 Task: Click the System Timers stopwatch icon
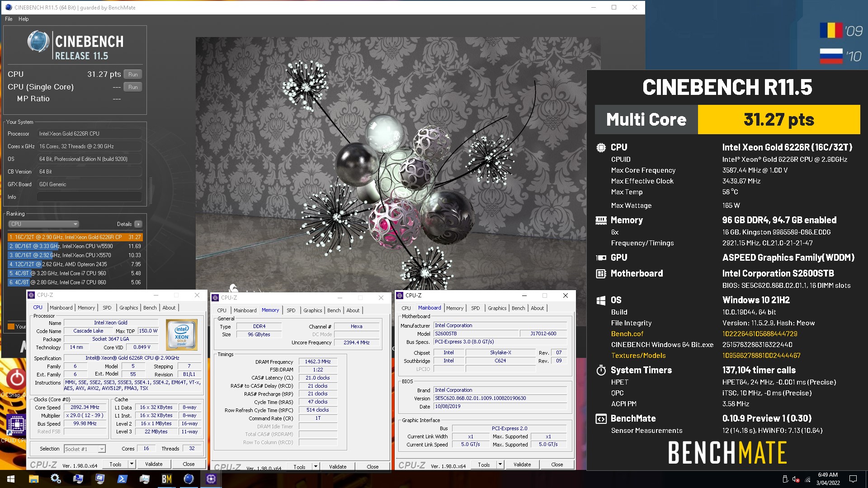(601, 371)
